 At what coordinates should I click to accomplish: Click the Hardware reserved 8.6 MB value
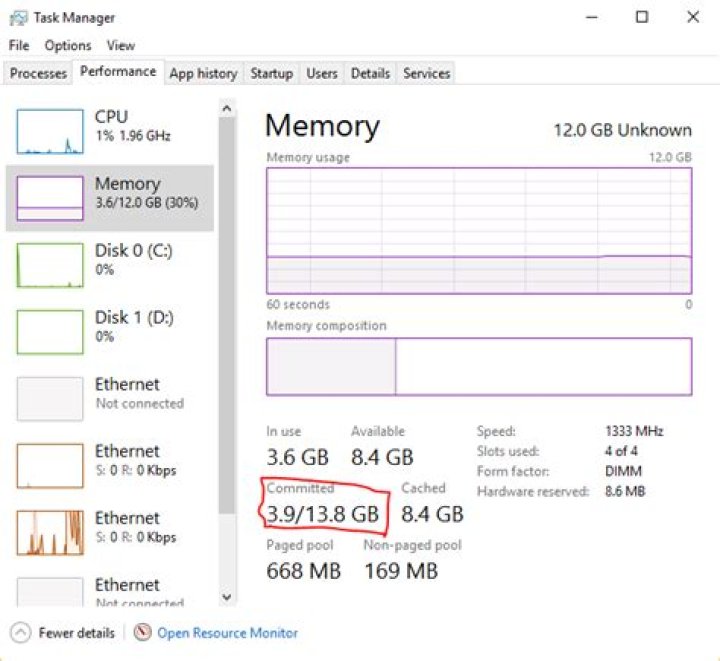(625, 492)
